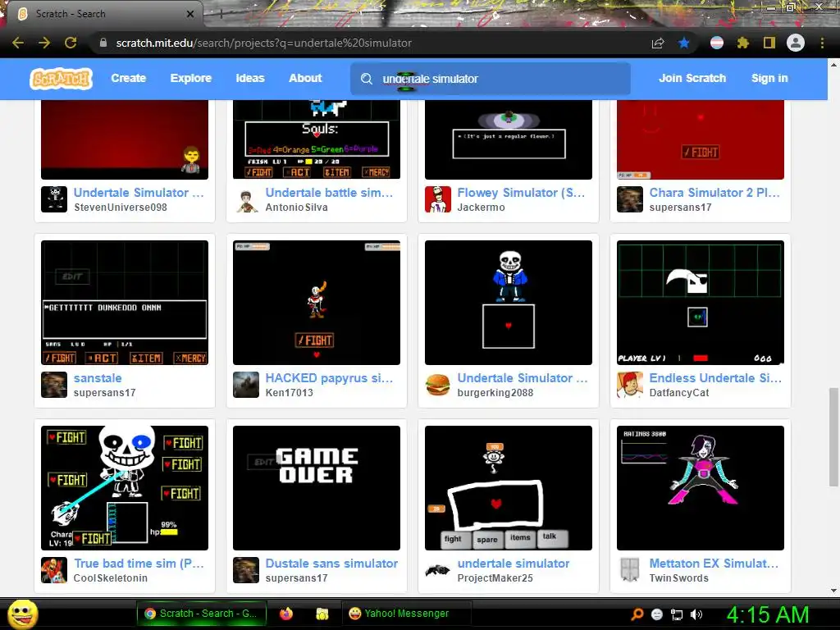Image resolution: width=840 pixels, height=630 pixels.
Task: Click DatfancyCat's avatar
Action: 630,385
